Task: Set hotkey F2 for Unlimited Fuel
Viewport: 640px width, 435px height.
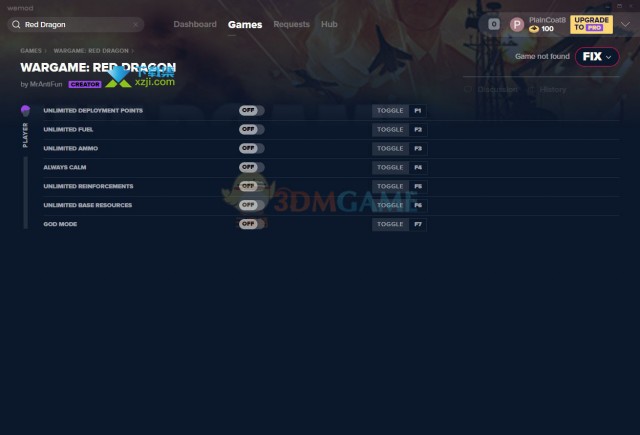Action: tap(418, 130)
